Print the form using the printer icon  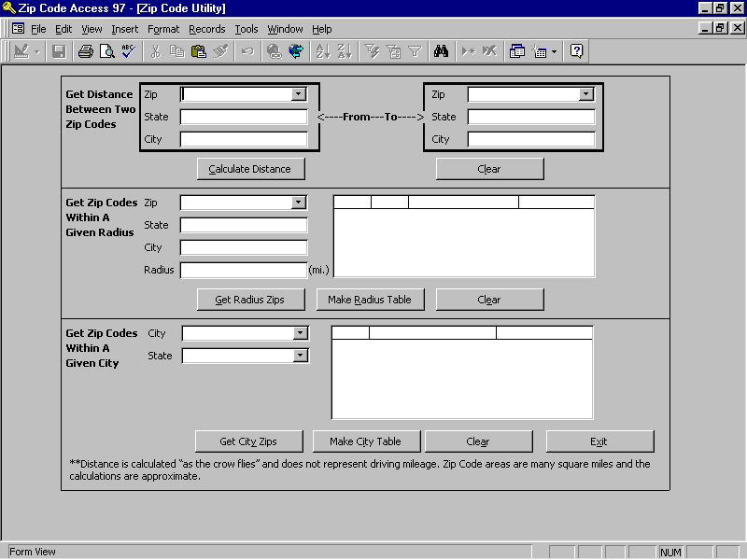pyautogui.click(x=86, y=51)
